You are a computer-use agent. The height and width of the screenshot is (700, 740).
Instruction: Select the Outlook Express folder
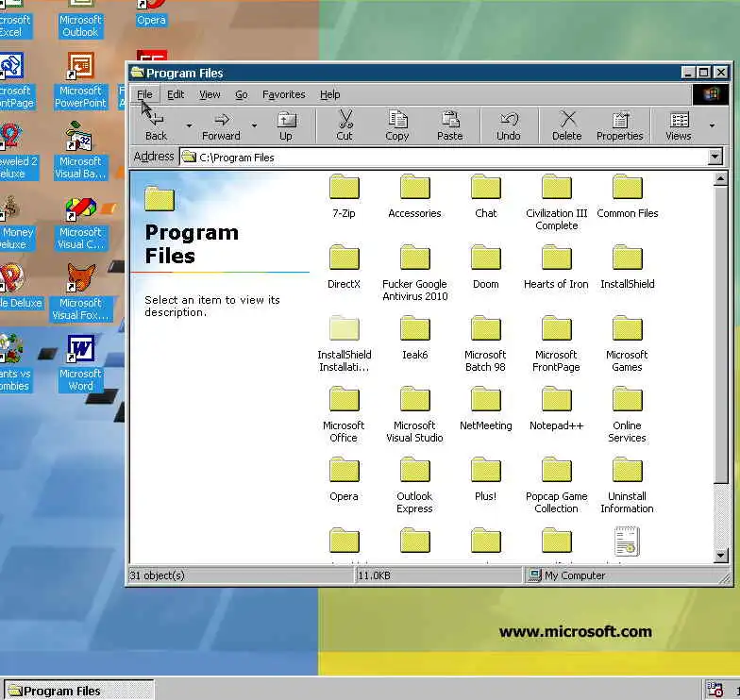[x=415, y=485]
